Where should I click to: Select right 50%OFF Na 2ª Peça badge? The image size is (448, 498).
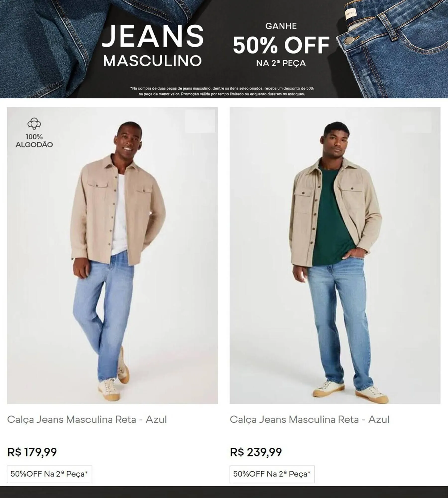[x=272, y=474]
